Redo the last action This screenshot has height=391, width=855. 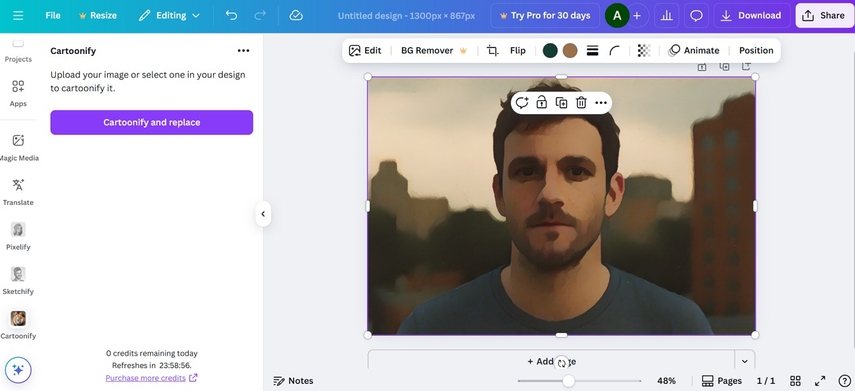[x=260, y=15]
